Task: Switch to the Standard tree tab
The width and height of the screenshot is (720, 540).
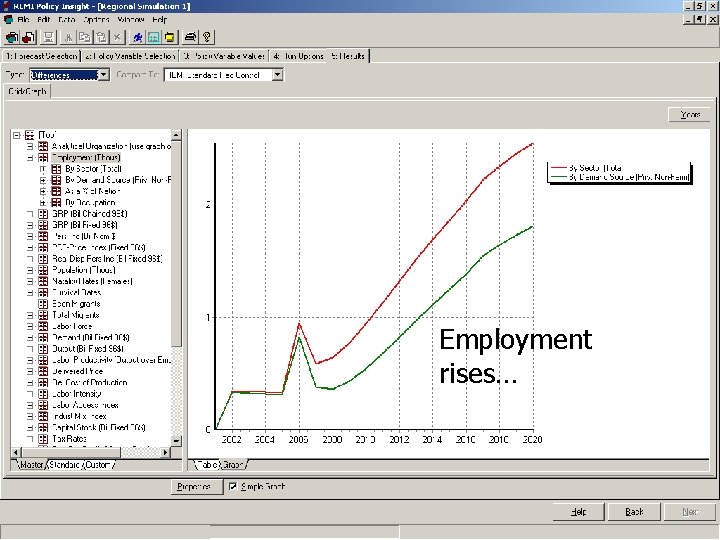Action: pyautogui.click(x=65, y=465)
